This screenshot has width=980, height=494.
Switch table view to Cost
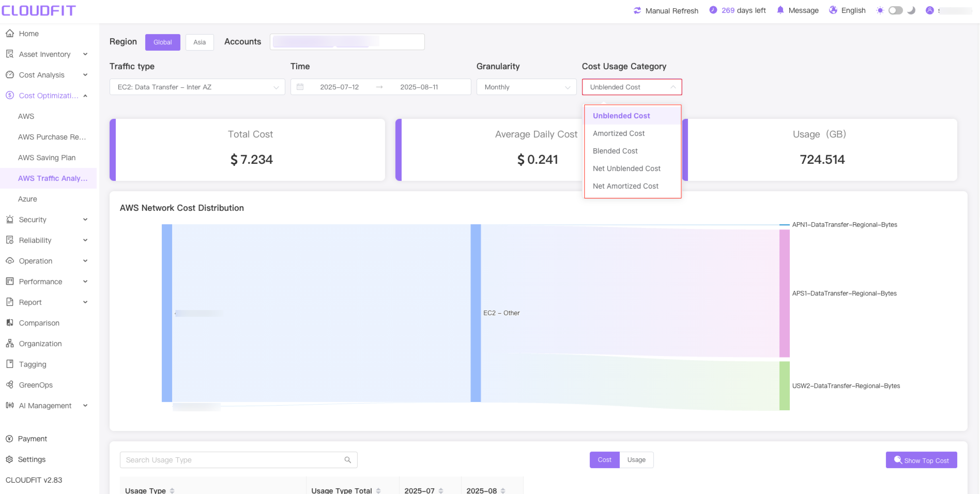pyautogui.click(x=605, y=460)
